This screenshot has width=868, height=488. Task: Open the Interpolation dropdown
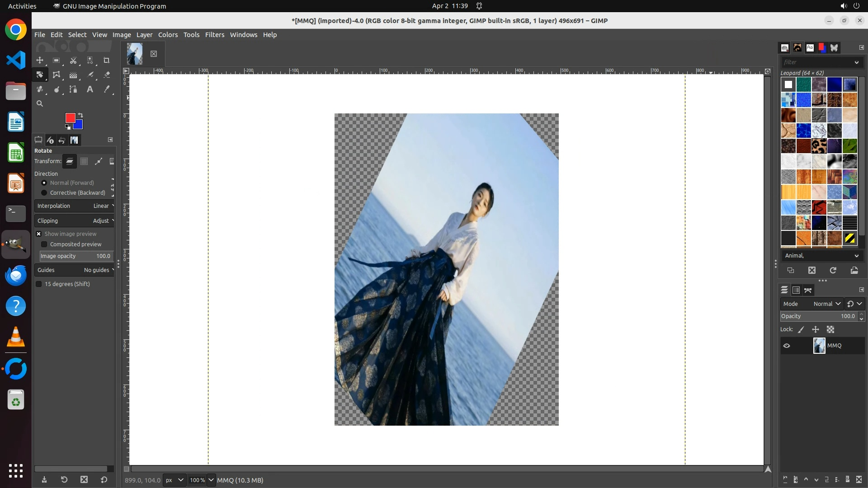75,206
